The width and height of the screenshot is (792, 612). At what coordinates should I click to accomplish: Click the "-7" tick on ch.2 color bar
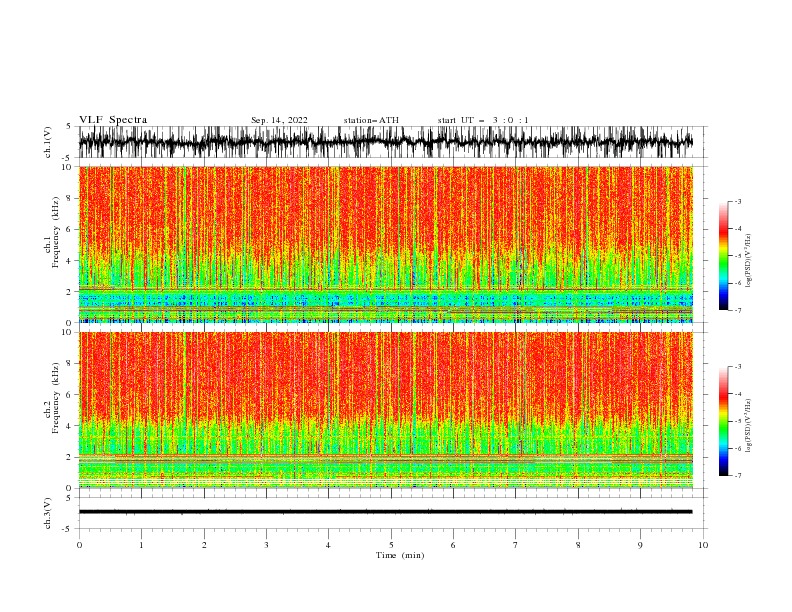tap(737, 476)
